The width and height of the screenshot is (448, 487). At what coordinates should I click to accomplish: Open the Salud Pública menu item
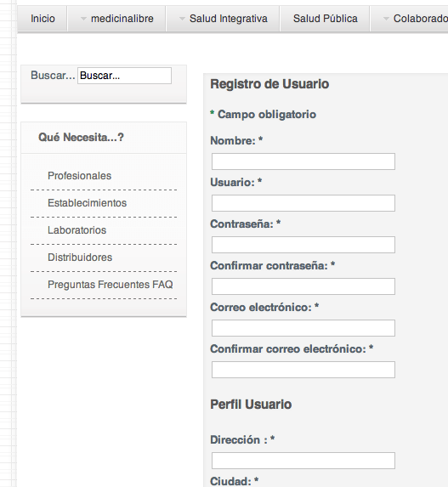tap(325, 19)
